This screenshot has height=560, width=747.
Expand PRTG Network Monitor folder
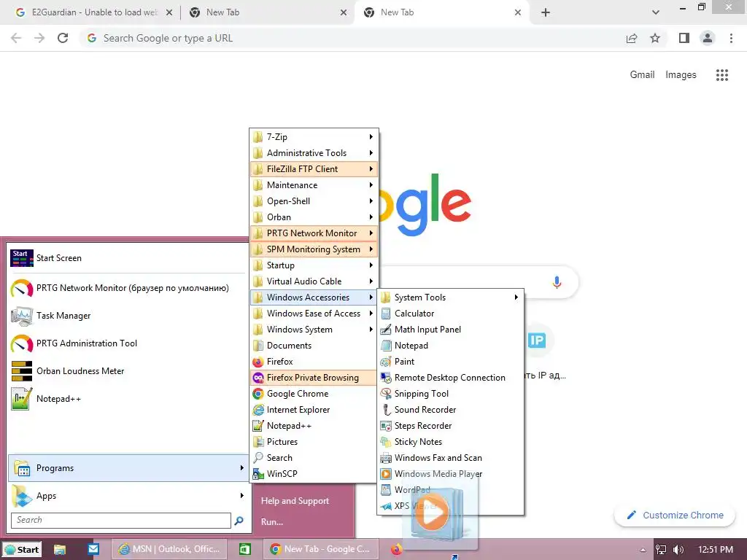(314, 233)
